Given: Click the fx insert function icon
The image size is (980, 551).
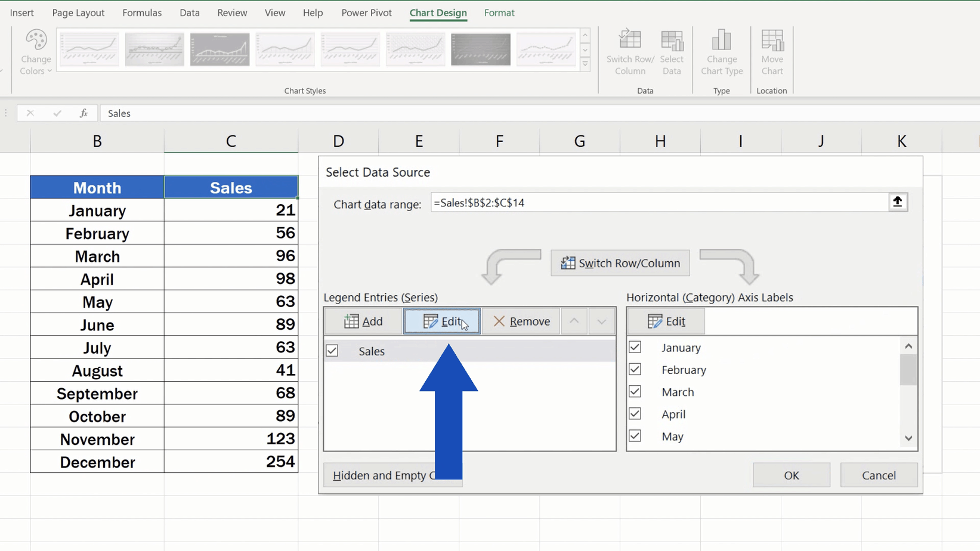Looking at the screenshot, I should coord(84,113).
